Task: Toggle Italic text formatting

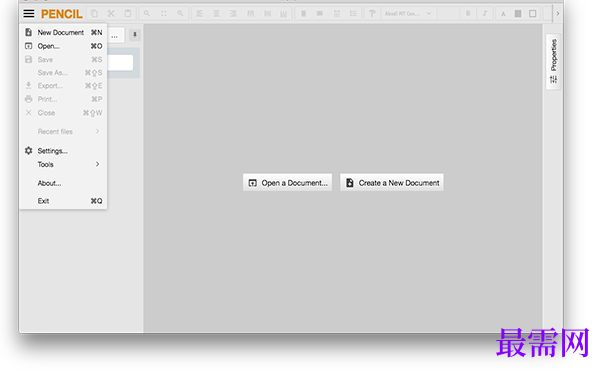Action: coord(485,14)
